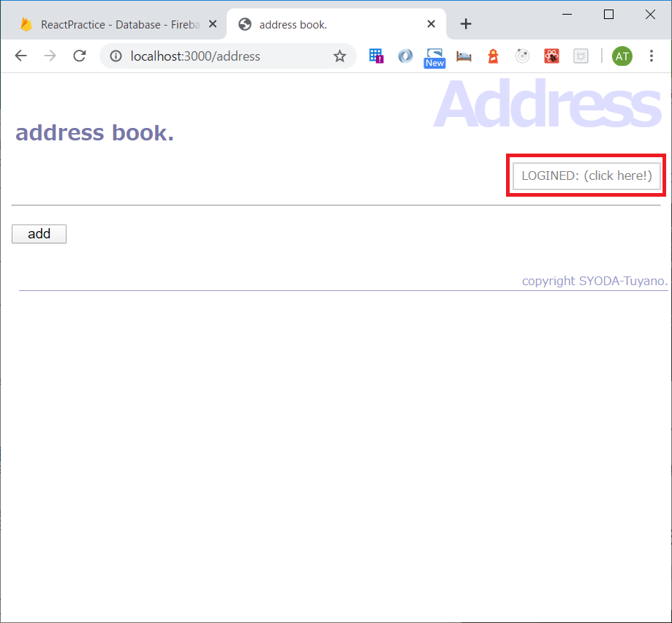Open a new browser tab
This screenshot has height=623, width=672.
(466, 24)
